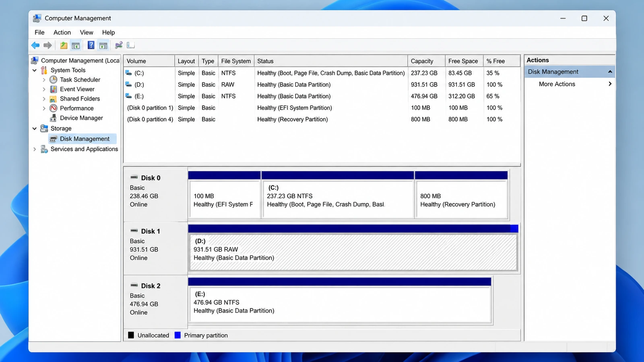
Task: Select the Event Viewer icon in the tree
Action: point(53,89)
